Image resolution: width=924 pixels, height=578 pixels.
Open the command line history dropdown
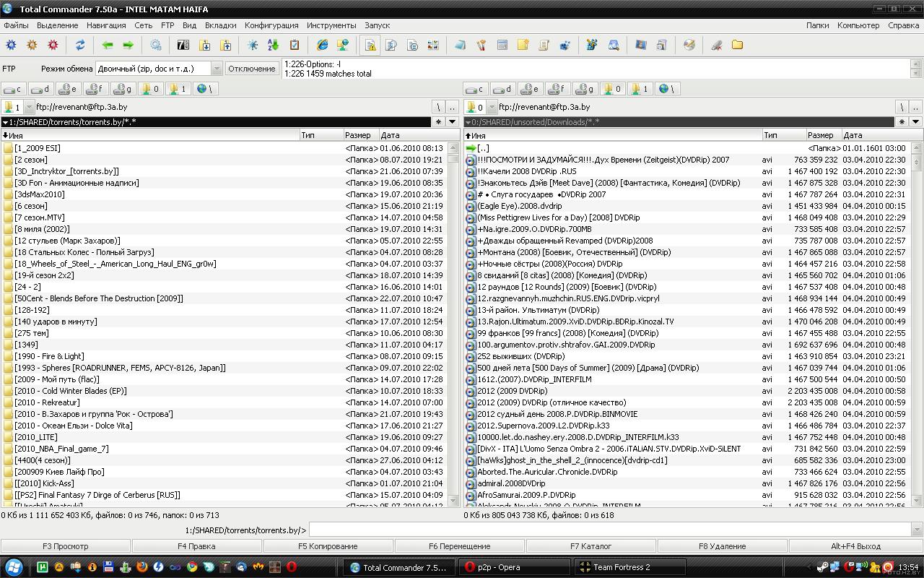(918, 530)
